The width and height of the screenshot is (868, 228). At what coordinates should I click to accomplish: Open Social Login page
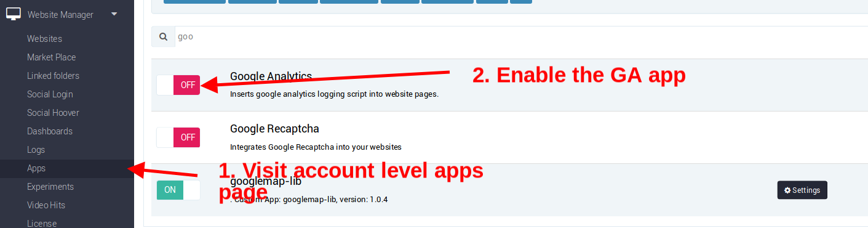pos(50,94)
